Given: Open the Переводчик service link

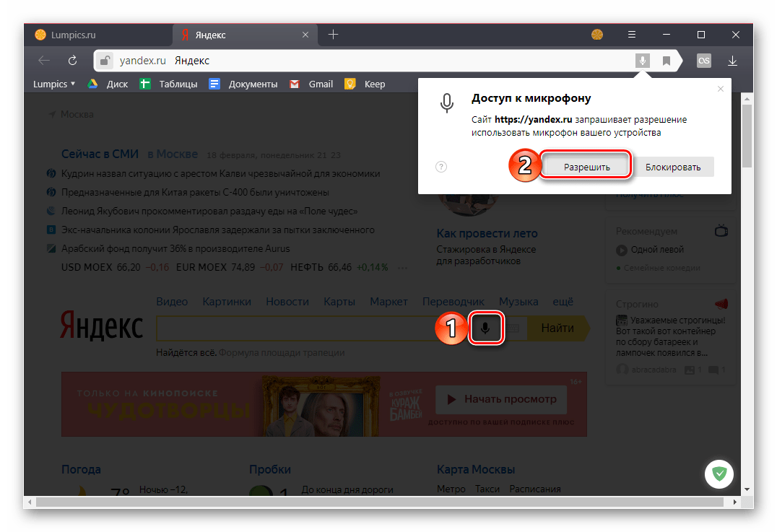Looking at the screenshot, I should click(453, 302).
